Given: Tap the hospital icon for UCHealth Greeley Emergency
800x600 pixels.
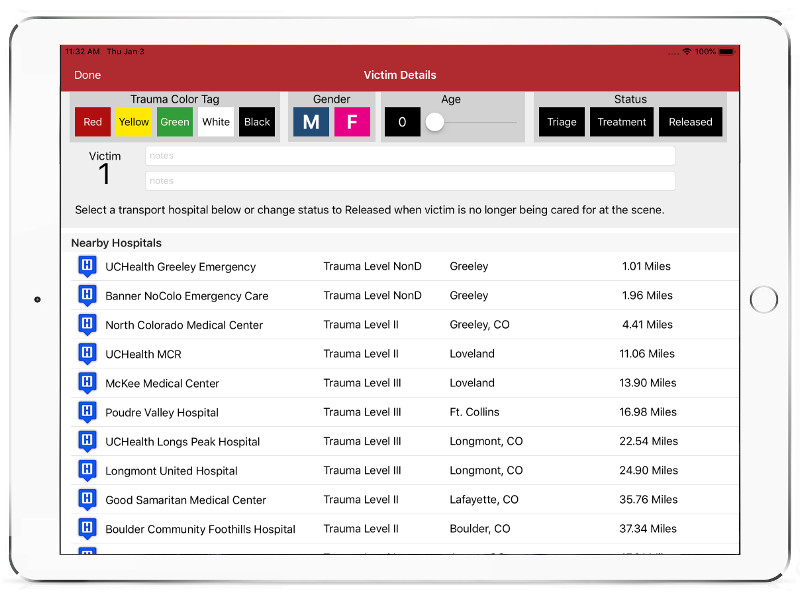Looking at the screenshot, I should 87,266.
